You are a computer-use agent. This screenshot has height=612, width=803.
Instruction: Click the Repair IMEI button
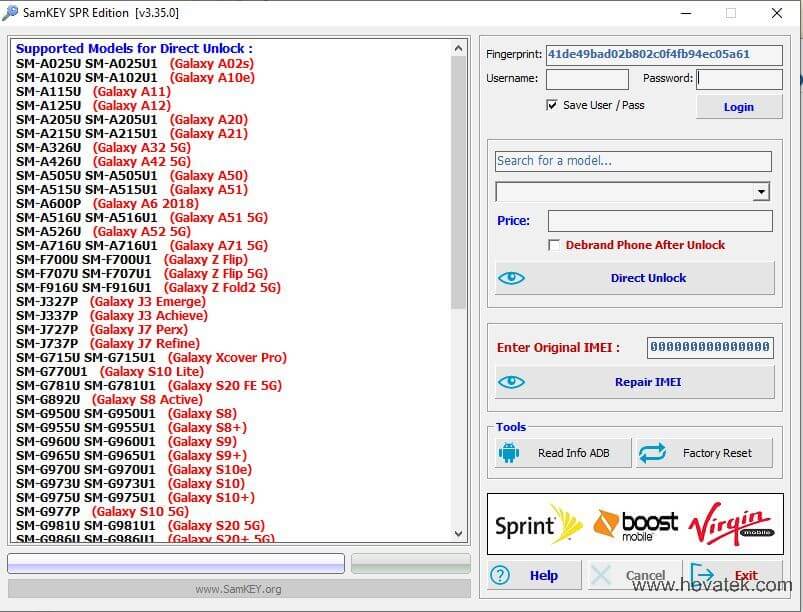[635, 382]
